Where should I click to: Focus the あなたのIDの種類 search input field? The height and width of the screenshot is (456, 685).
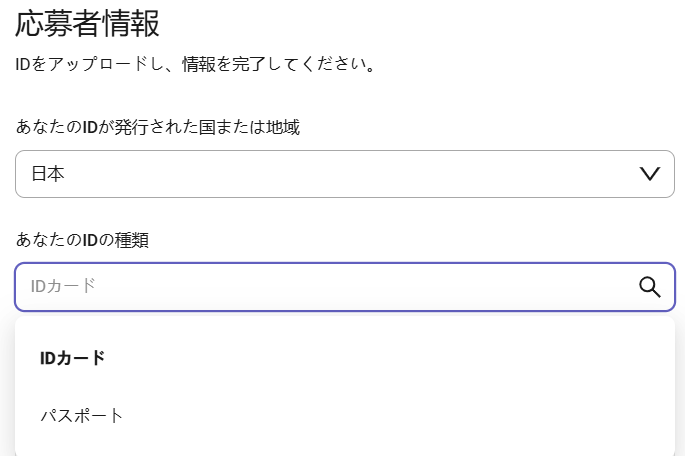tap(345, 287)
